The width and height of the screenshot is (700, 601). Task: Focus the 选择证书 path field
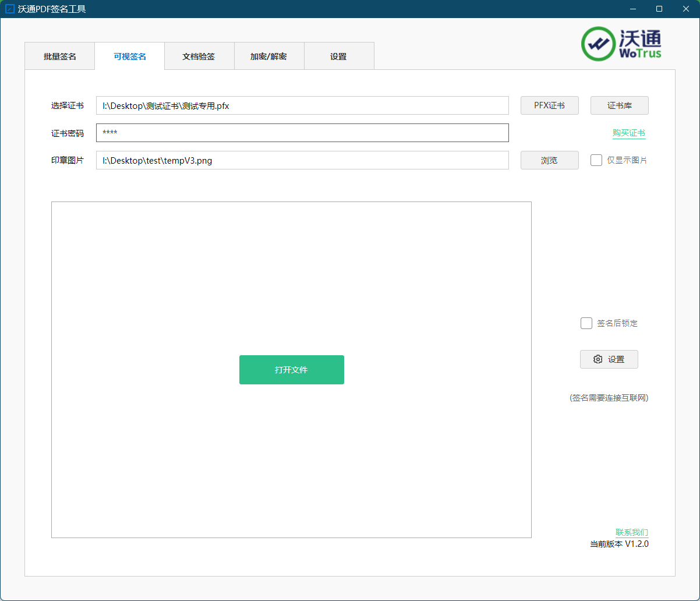(302, 105)
